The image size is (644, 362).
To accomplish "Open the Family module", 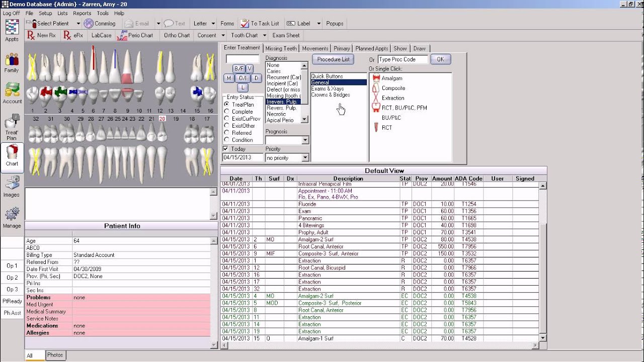I will click(x=12, y=62).
